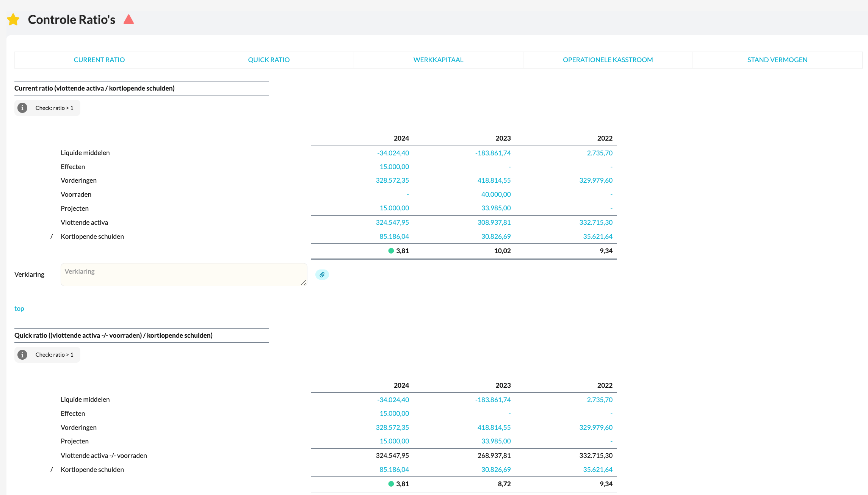868x495 pixels.
Task: Open the STAND VERMOGEN tab
Action: pos(777,60)
